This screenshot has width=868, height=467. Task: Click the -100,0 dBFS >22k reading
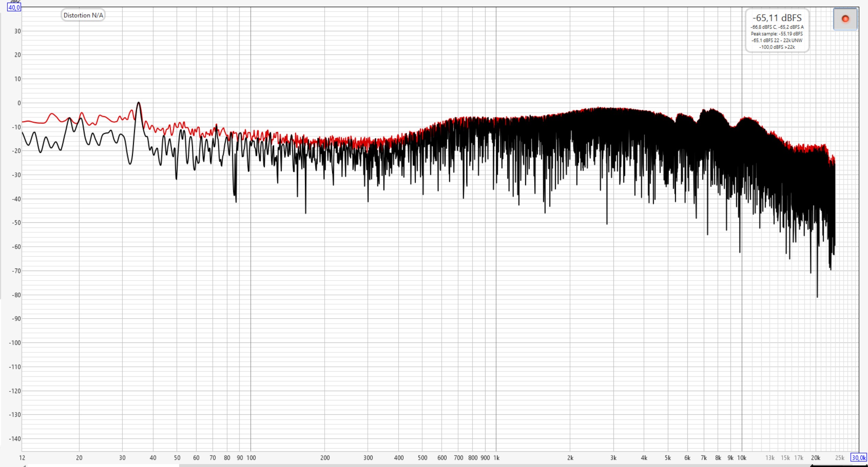[777, 47]
